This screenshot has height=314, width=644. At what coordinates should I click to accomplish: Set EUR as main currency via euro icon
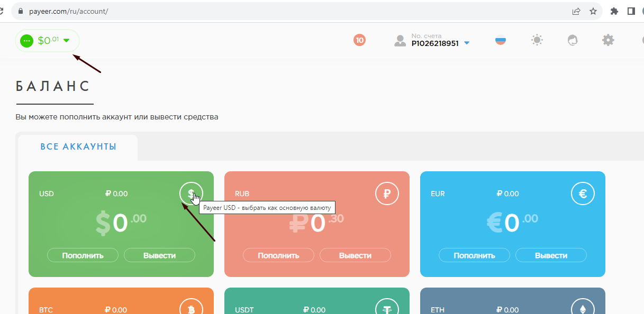(x=583, y=193)
